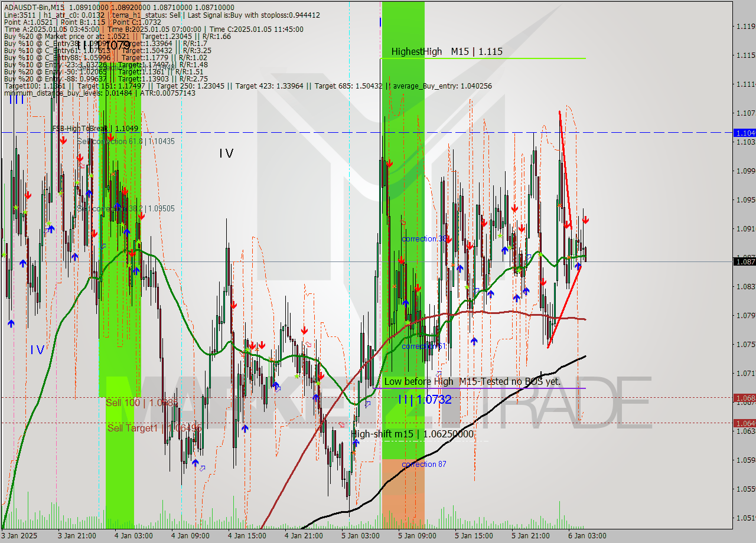
Task: Click the '5 Jan 15:00' time axis label
Action: pos(474,536)
